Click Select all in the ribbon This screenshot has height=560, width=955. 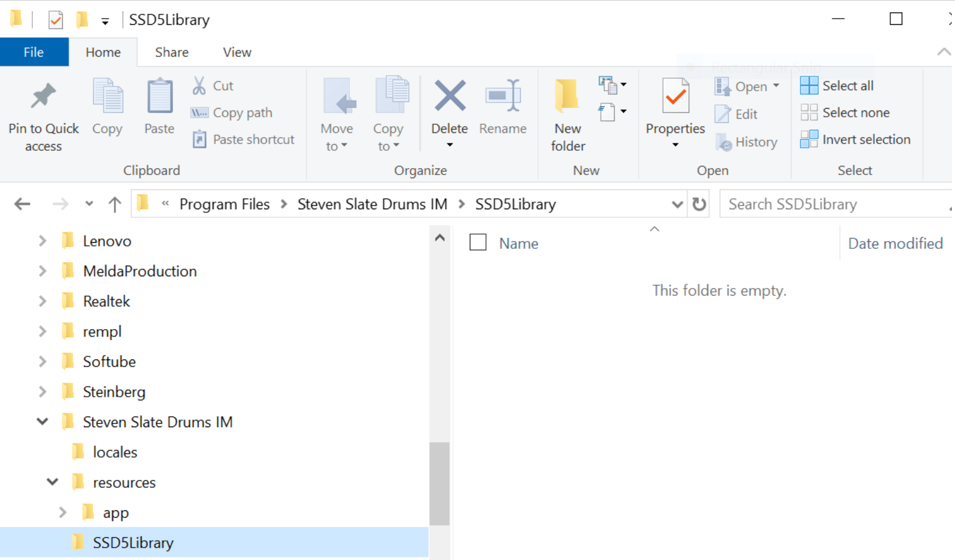(837, 86)
